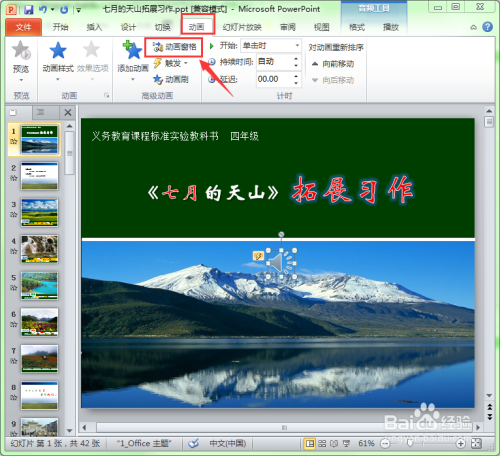Expand the 添加动画 dropdown arrow
Image resolution: width=500 pixels, height=456 pixels.
[x=133, y=79]
